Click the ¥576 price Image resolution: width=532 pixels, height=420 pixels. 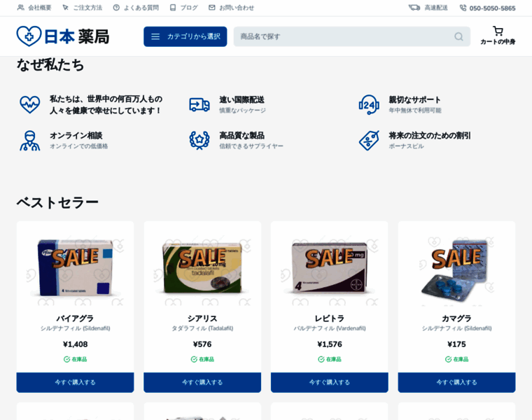click(x=202, y=344)
